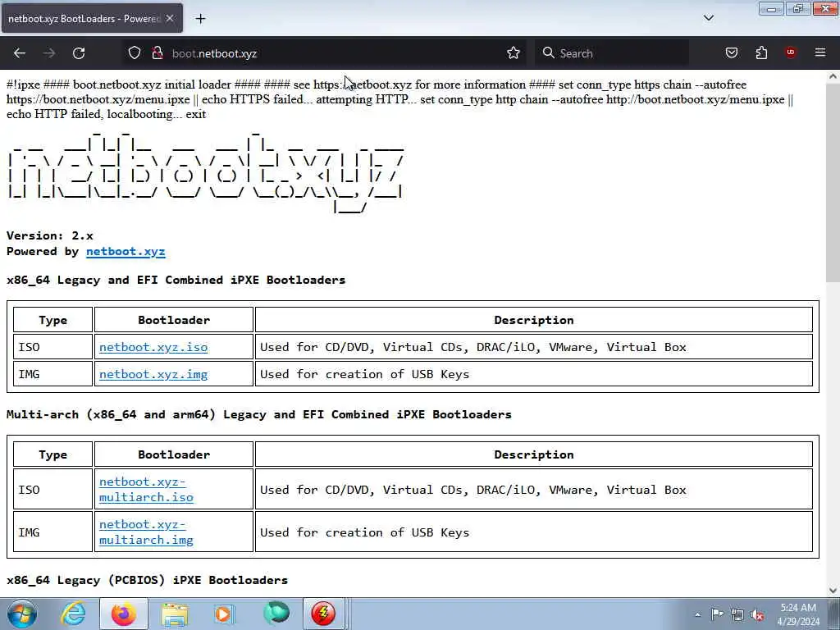This screenshot has height=630, width=840.
Task: Click the muted volume tray icon
Action: click(757, 614)
